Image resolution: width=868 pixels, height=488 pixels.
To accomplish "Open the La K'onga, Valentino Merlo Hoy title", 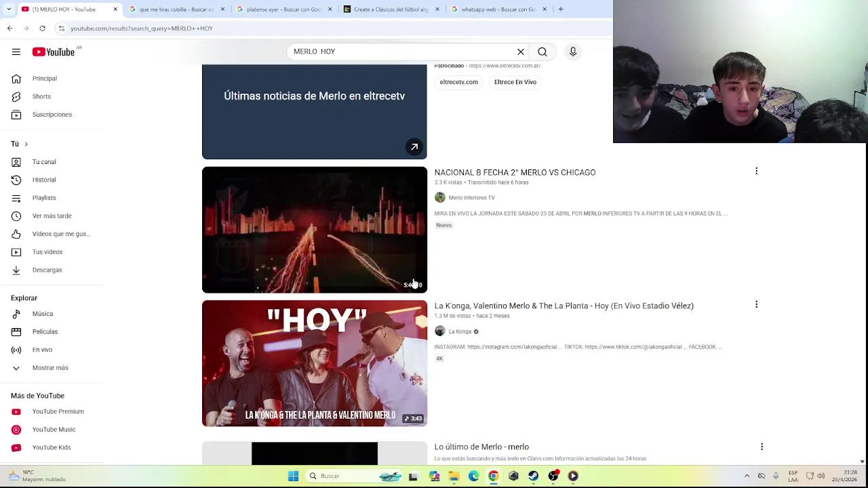I will click(564, 306).
